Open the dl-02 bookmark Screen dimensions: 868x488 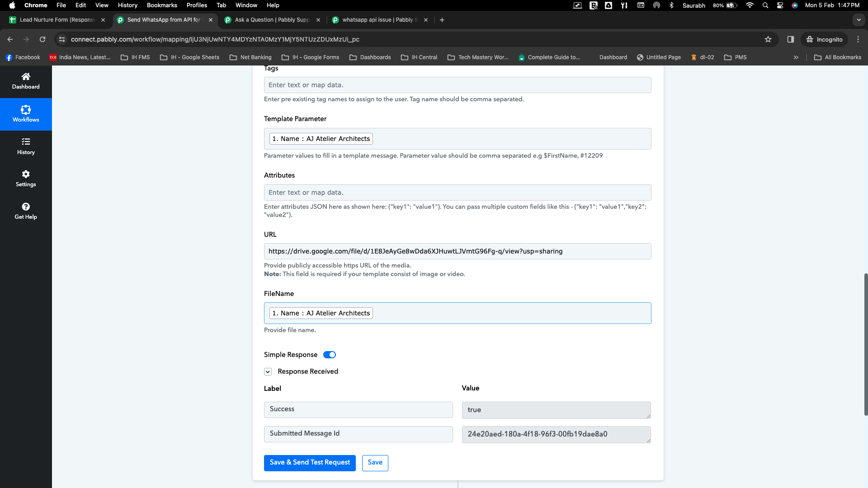click(x=703, y=57)
